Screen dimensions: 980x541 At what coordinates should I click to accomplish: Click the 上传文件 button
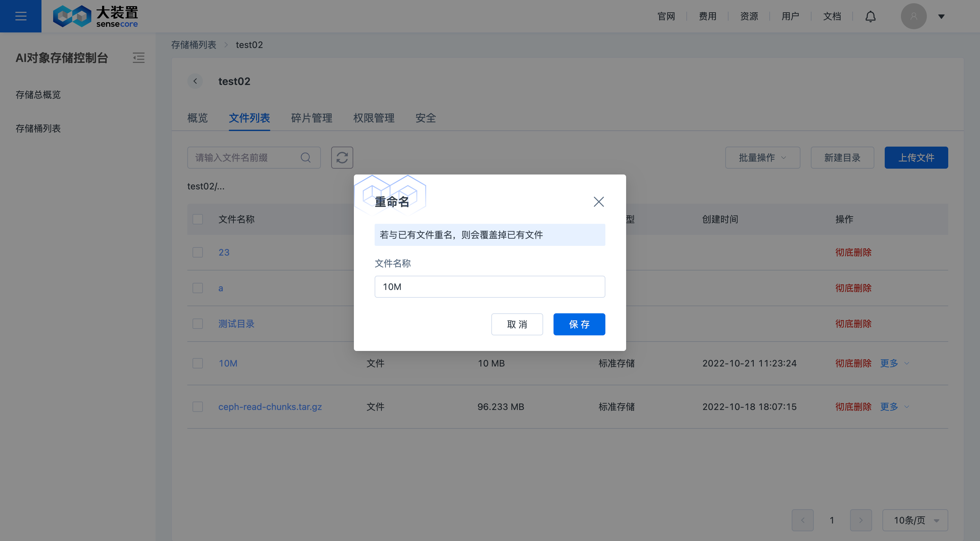(x=916, y=158)
